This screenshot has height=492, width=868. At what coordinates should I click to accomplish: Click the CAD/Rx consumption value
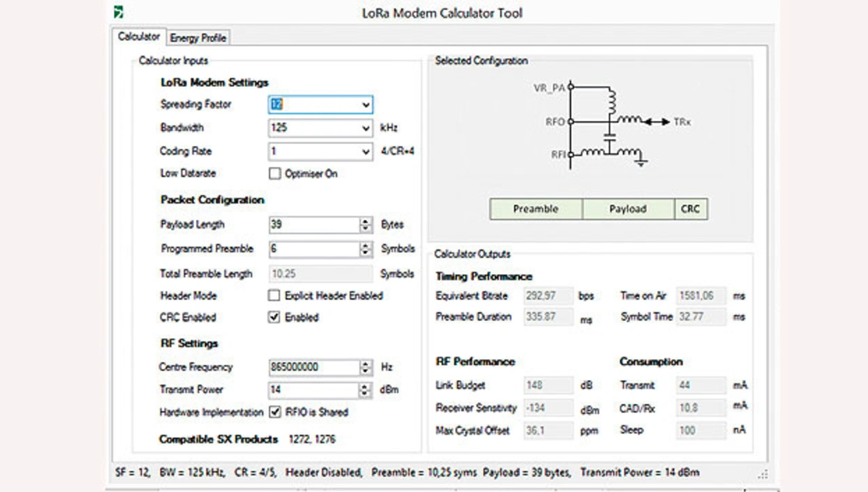[x=701, y=408]
